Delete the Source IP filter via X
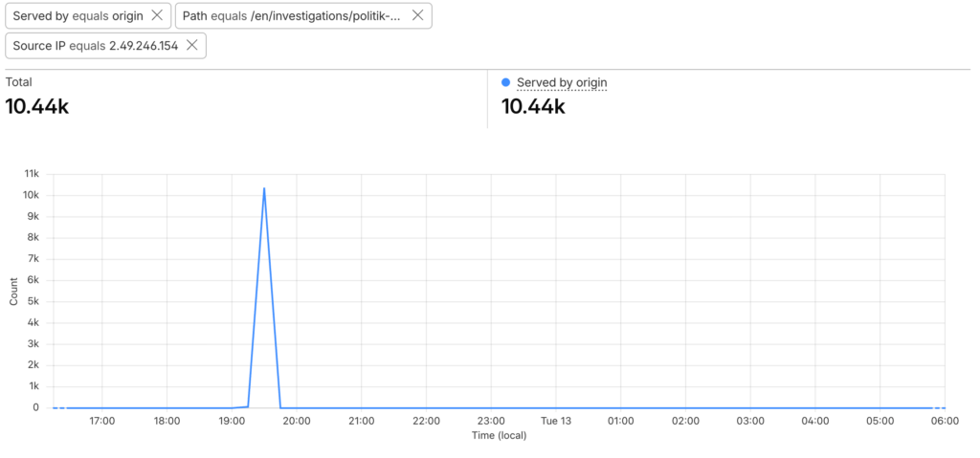 pos(191,46)
